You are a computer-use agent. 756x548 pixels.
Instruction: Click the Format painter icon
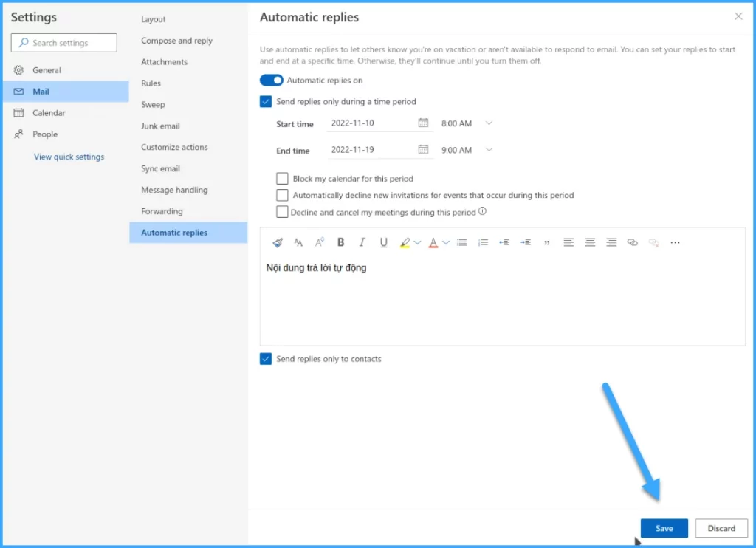278,242
